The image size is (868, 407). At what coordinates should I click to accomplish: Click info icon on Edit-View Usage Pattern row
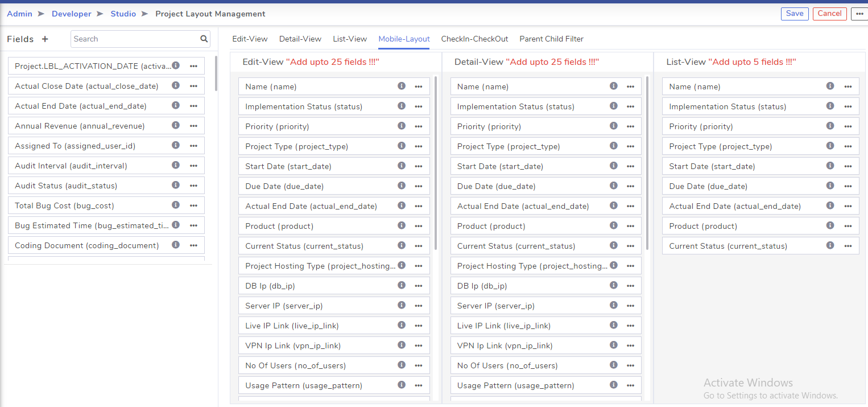point(402,385)
